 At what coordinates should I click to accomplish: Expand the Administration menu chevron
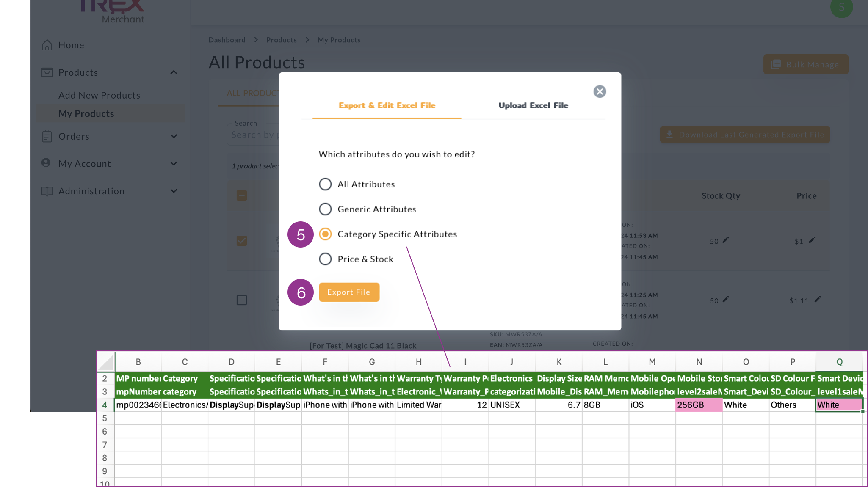pos(174,191)
